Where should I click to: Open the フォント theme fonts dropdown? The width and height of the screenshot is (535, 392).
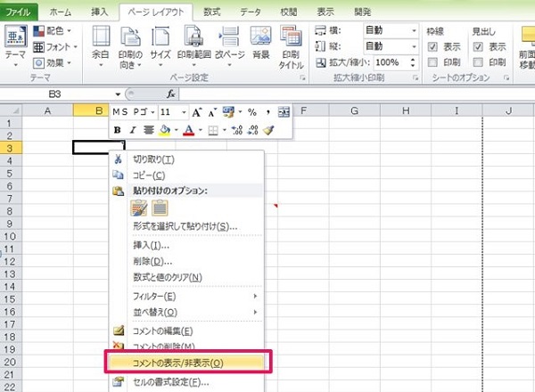click(x=55, y=47)
